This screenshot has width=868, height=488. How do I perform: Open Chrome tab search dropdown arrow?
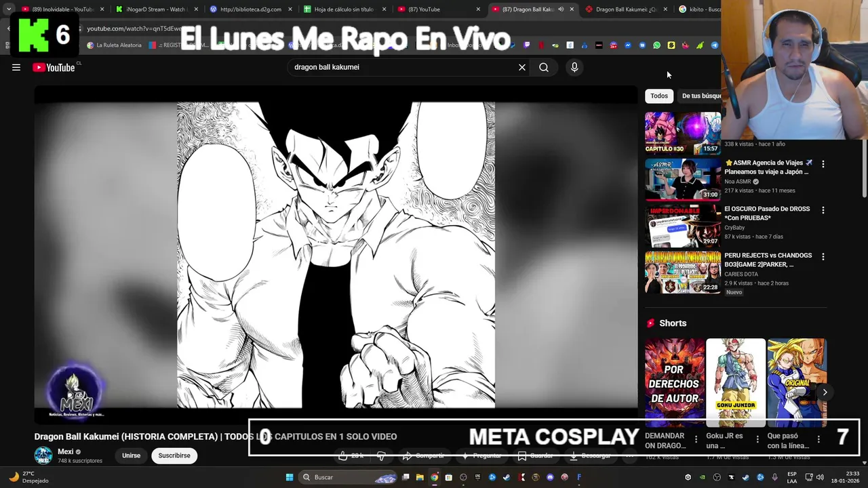click(9, 9)
